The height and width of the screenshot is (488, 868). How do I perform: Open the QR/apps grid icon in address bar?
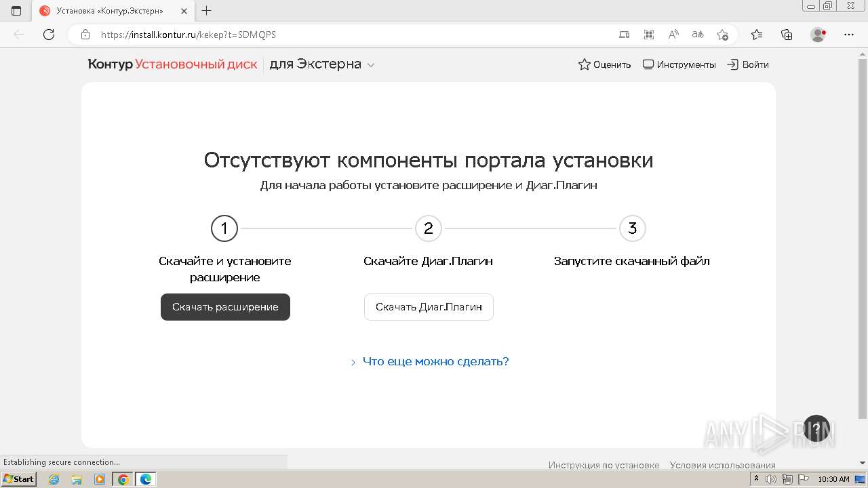[649, 35]
